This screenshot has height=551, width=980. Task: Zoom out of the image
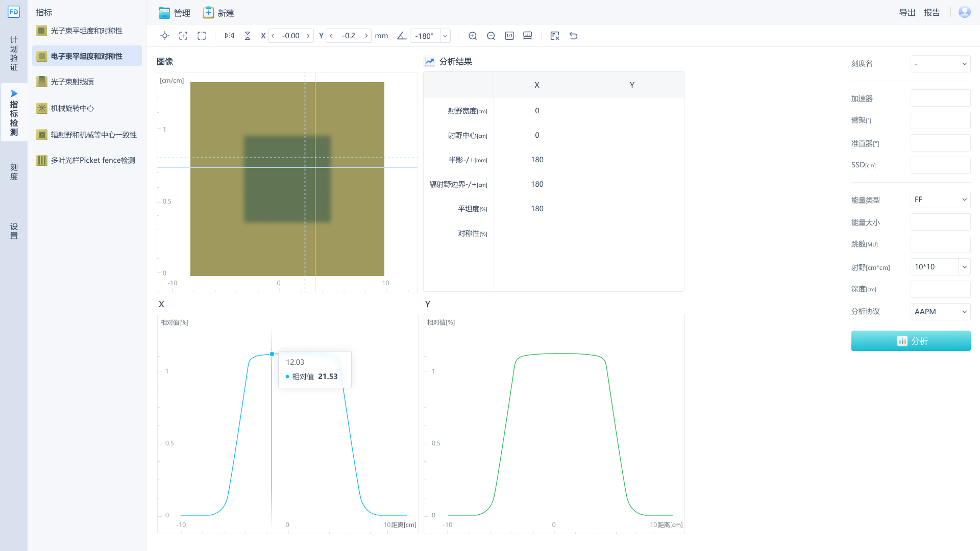coord(491,36)
